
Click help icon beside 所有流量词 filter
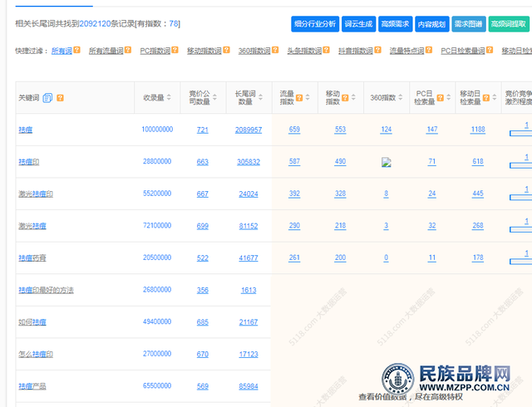click(126, 51)
